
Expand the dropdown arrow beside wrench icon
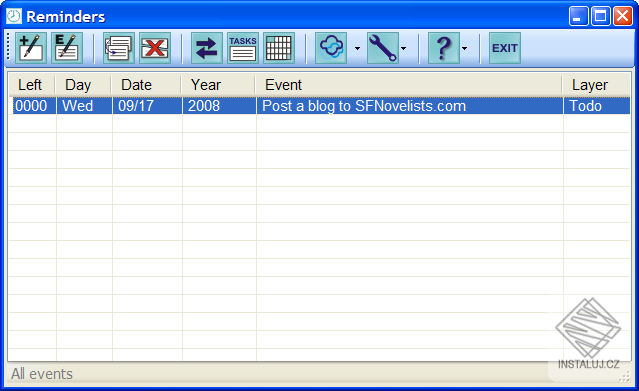[403, 49]
